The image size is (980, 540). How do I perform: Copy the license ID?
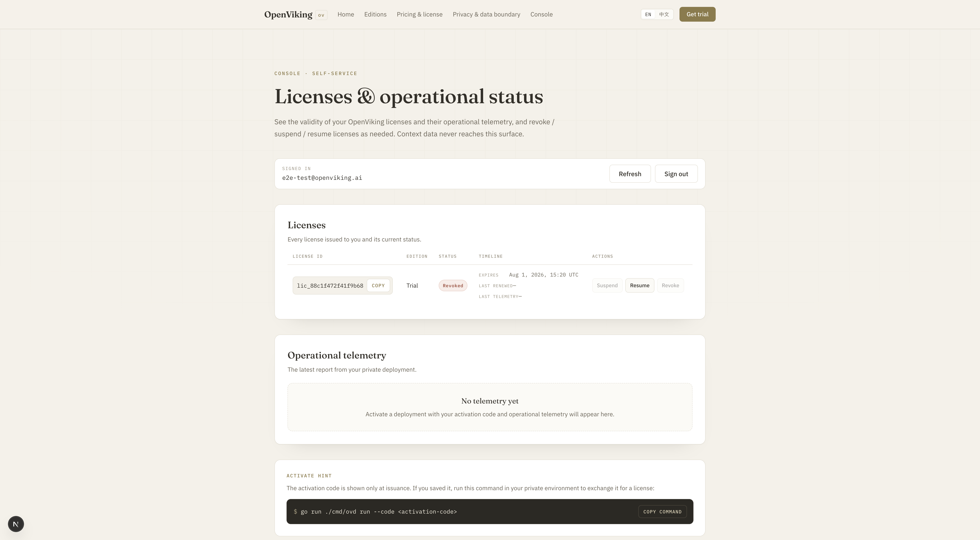pyautogui.click(x=378, y=285)
